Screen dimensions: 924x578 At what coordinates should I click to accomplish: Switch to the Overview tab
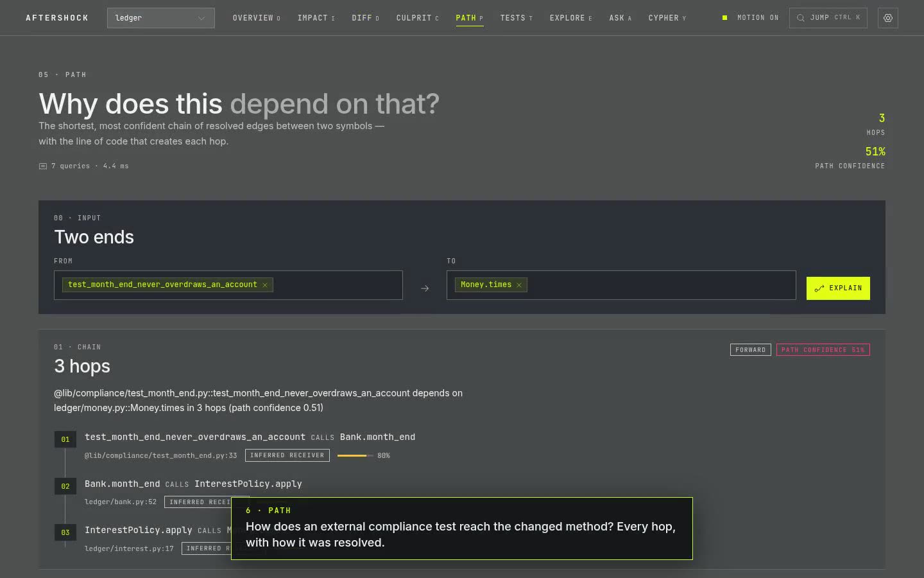coord(256,18)
